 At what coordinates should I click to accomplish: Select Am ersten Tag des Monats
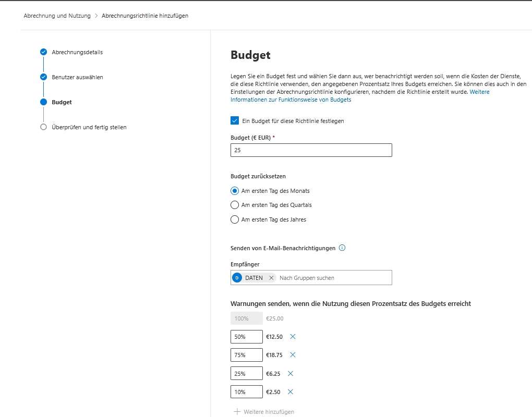point(235,191)
